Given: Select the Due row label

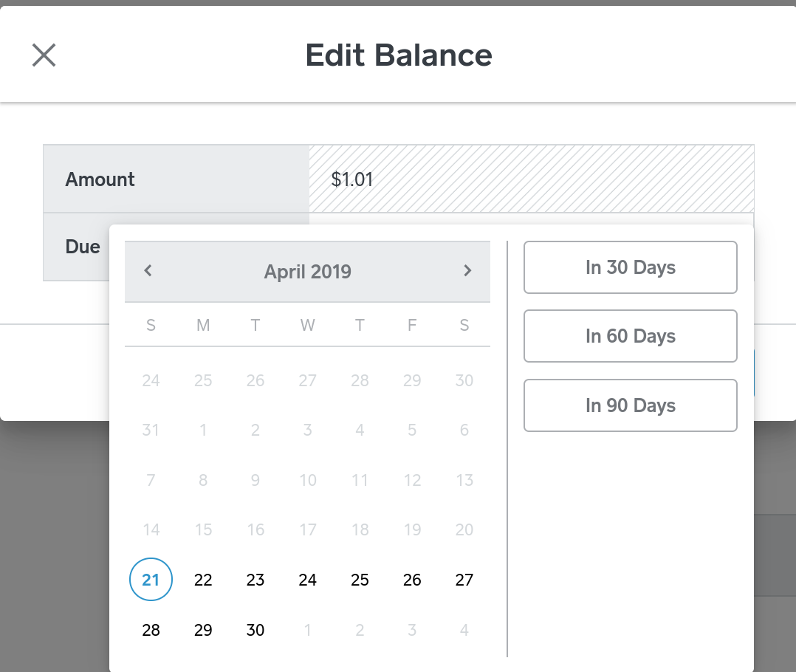Looking at the screenshot, I should 83,247.
